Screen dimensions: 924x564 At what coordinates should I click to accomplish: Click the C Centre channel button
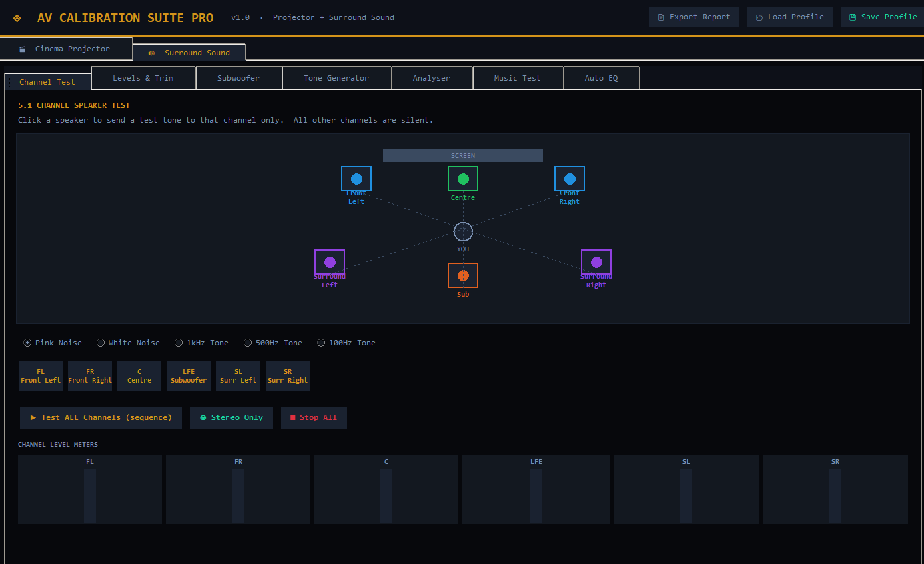pyautogui.click(x=139, y=376)
